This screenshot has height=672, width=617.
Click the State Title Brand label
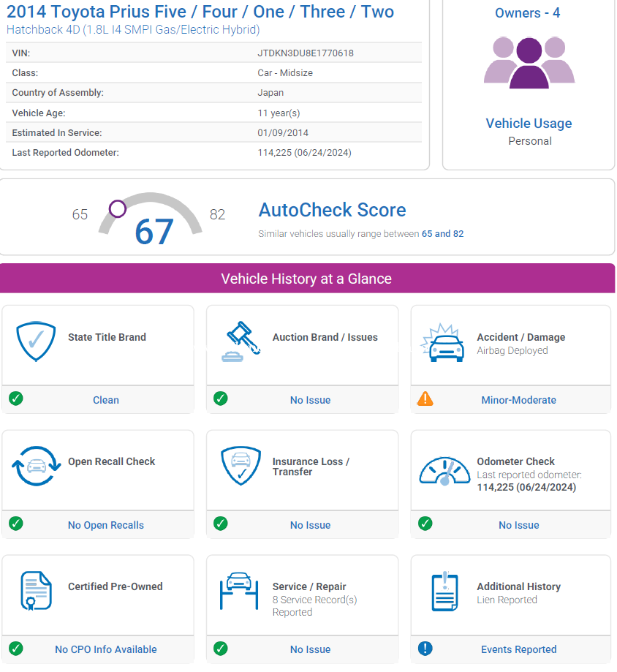107,337
